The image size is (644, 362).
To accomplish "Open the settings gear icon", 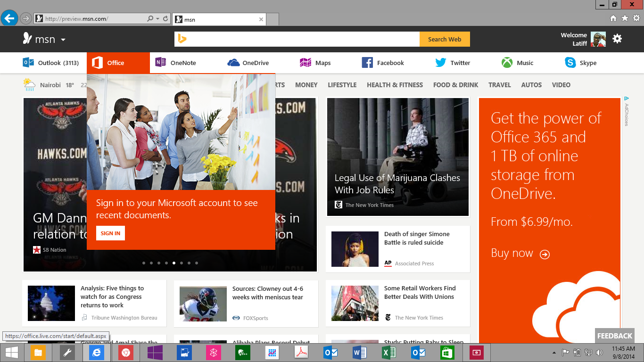I will coord(617,39).
